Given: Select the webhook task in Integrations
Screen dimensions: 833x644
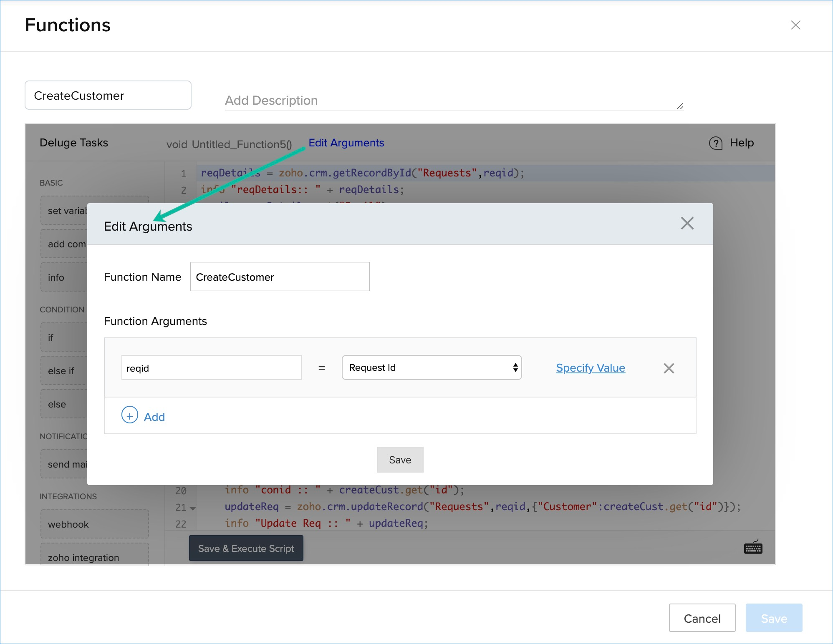Looking at the screenshot, I should [x=94, y=524].
